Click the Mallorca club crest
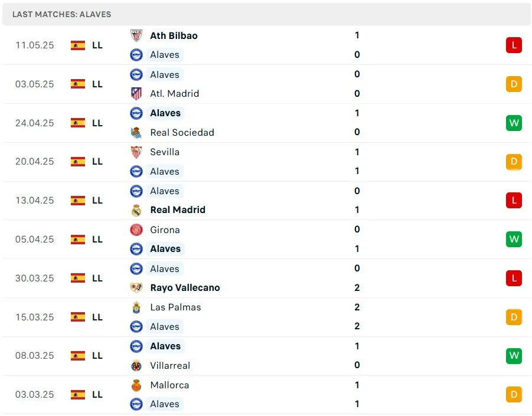 (136, 385)
